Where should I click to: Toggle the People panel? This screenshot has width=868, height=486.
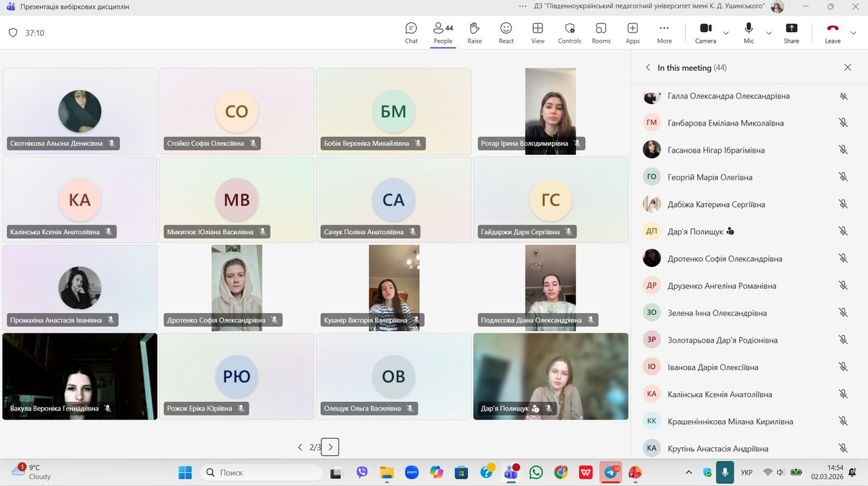(443, 33)
